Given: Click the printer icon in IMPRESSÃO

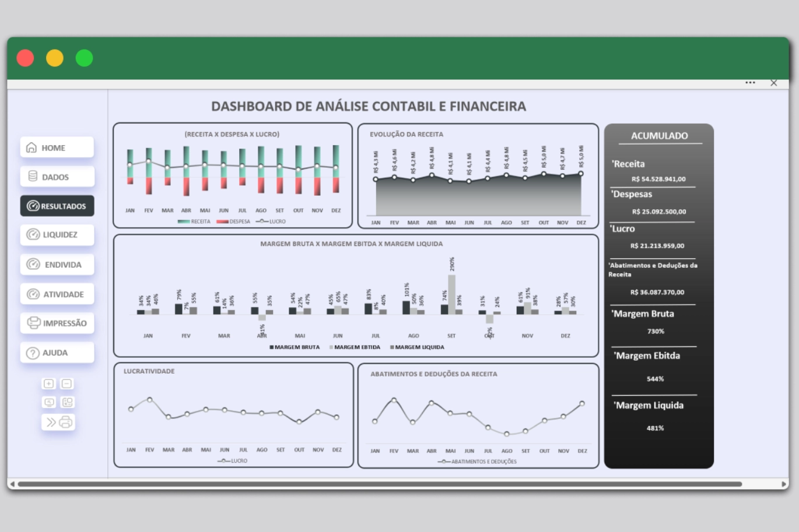Looking at the screenshot, I should 34,323.
